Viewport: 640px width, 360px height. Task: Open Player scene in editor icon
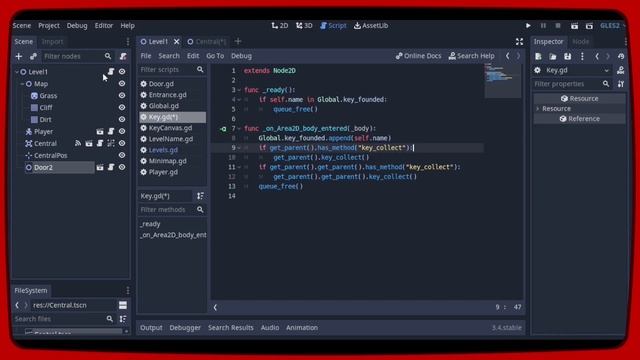(x=100, y=131)
